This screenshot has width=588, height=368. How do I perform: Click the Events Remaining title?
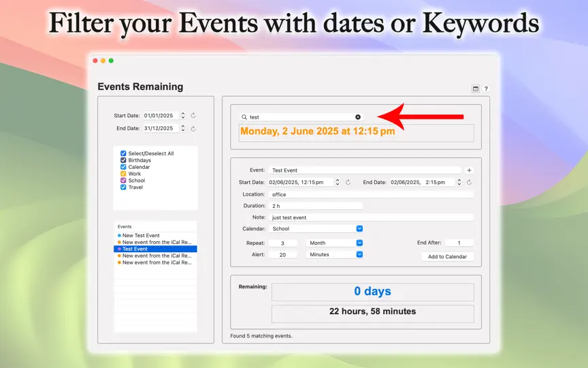tap(140, 87)
